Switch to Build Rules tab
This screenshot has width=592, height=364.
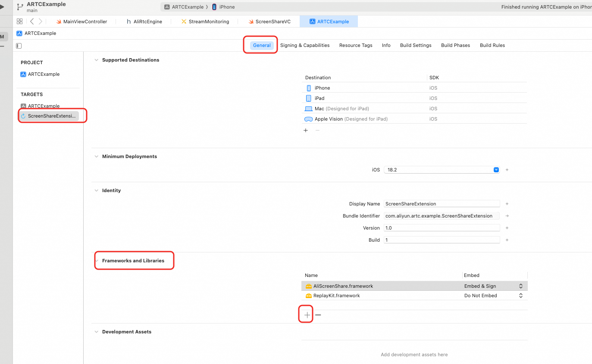pyautogui.click(x=492, y=45)
